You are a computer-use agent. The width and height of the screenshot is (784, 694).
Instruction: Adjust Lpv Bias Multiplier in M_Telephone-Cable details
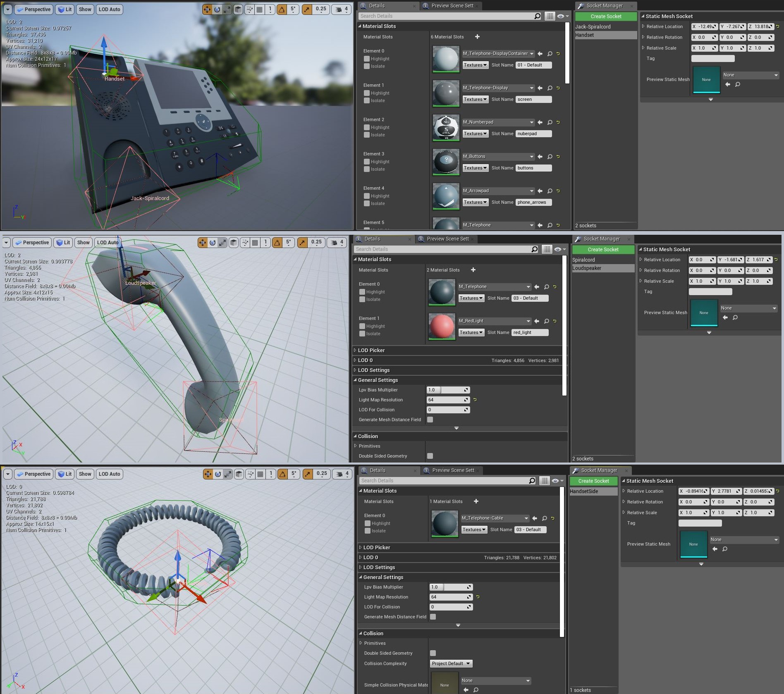pos(451,587)
